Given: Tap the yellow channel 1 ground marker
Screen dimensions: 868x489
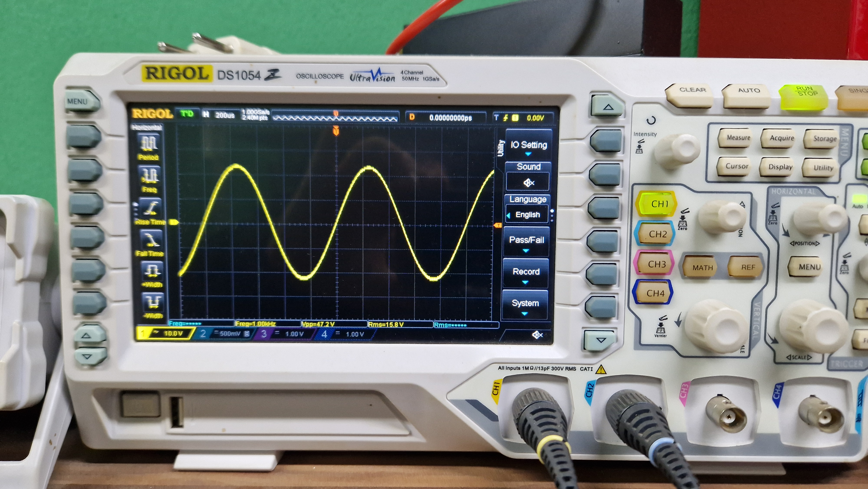Looking at the screenshot, I should 174,222.
